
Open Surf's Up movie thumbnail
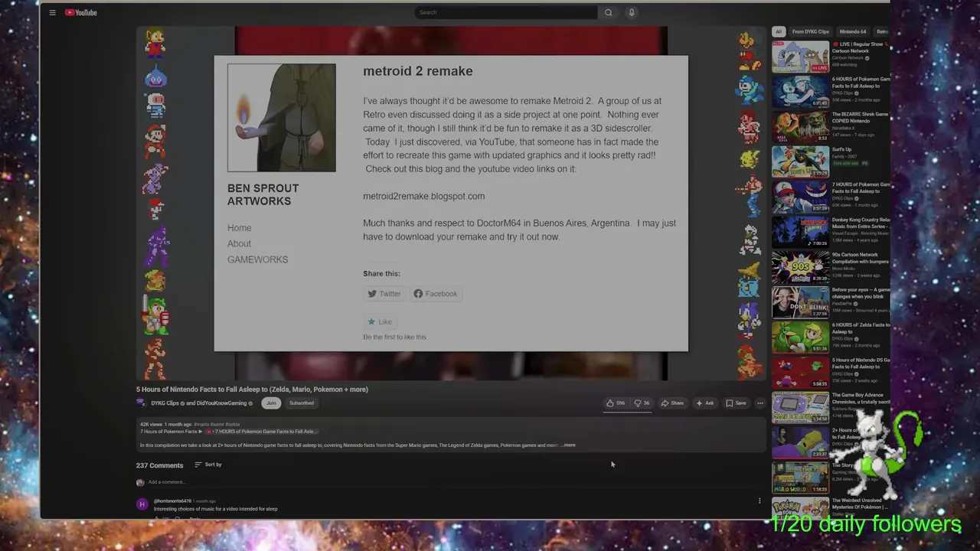tap(800, 162)
